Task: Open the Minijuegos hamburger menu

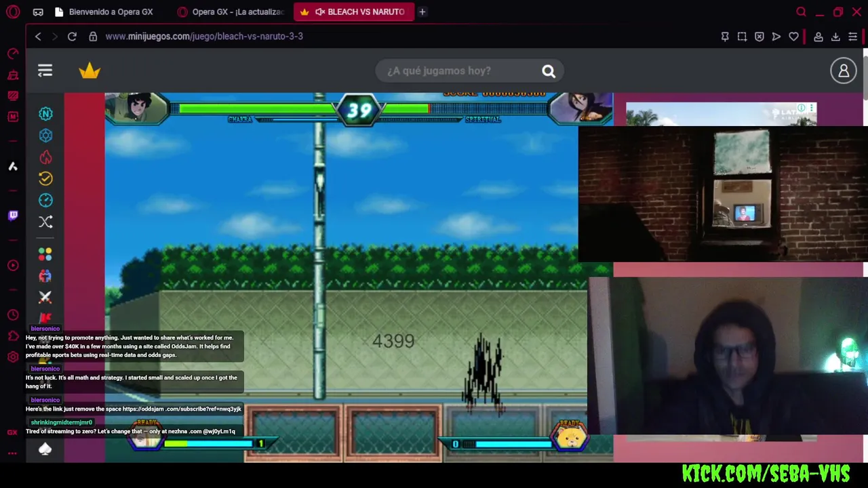Action: point(45,70)
